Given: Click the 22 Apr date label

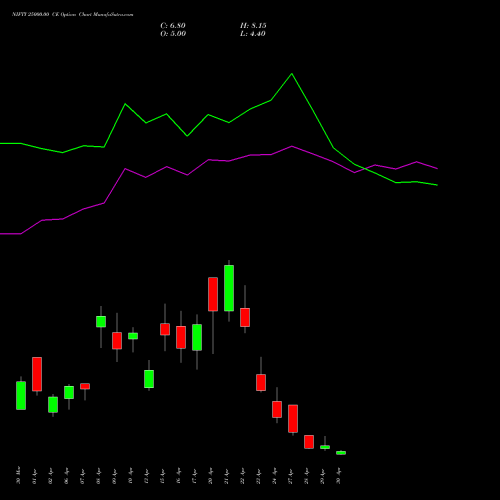Looking at the screenshot, I should pyautogui.click(x=242, y=476).
